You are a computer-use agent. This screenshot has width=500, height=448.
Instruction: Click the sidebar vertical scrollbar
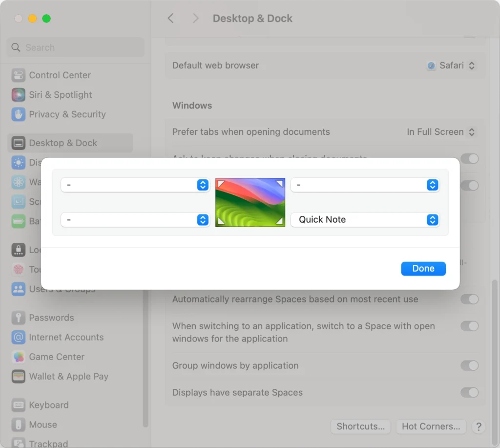pyautogui.click(x=146, y=359)
